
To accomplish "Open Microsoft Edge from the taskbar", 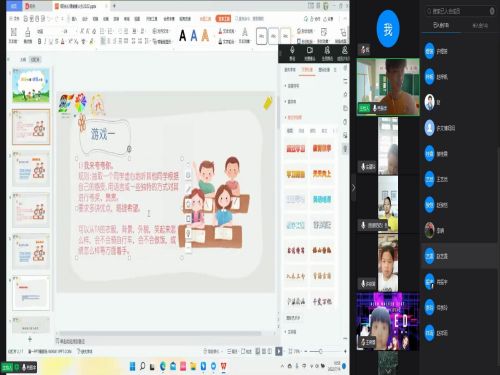I will (163, 366).
